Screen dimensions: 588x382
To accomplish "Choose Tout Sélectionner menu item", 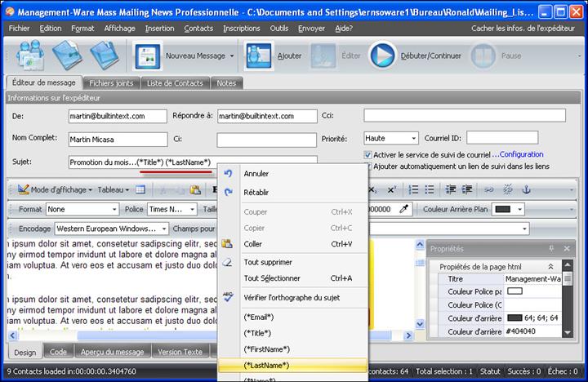I will [293, 278].
